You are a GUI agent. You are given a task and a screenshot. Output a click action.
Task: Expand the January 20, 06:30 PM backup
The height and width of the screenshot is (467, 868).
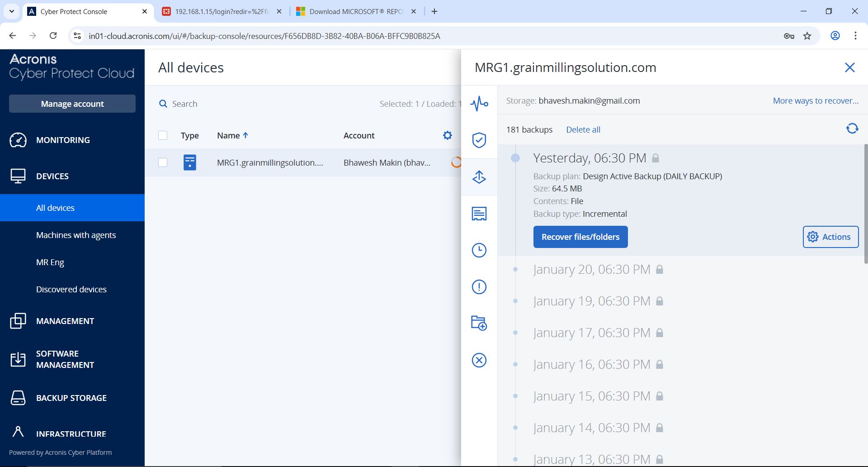[x=592, y=269]
